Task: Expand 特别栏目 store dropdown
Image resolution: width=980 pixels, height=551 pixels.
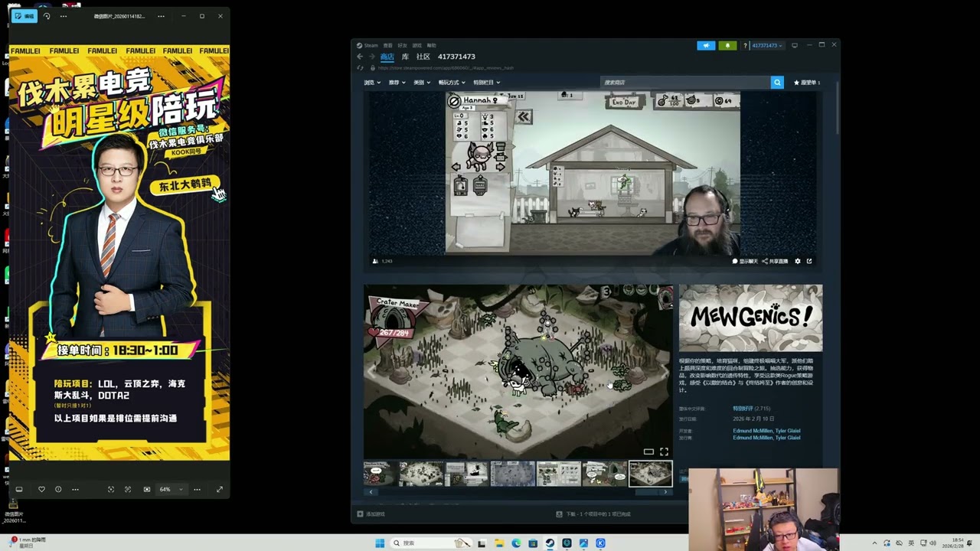Action: coord(486,83)
